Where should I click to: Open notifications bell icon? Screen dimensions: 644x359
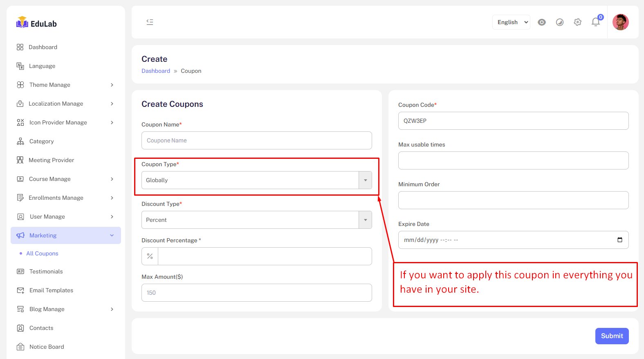click(x=596, y=22)
